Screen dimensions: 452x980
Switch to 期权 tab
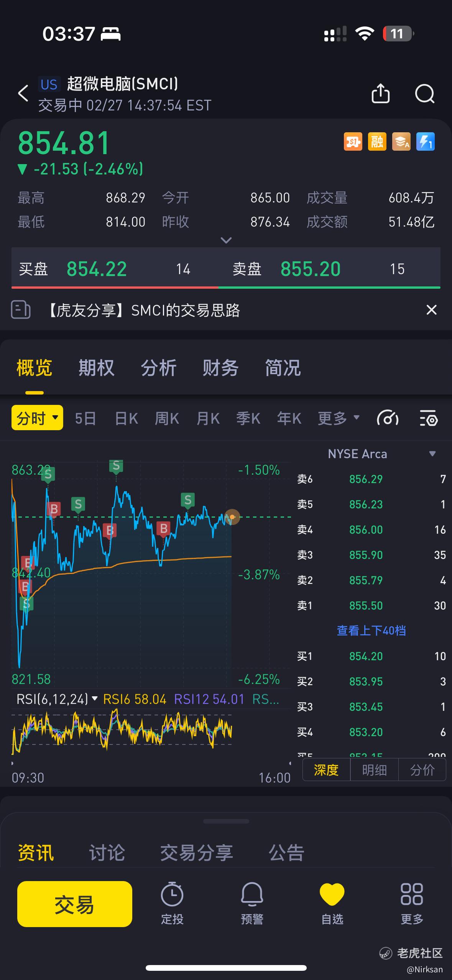(96, 368)
